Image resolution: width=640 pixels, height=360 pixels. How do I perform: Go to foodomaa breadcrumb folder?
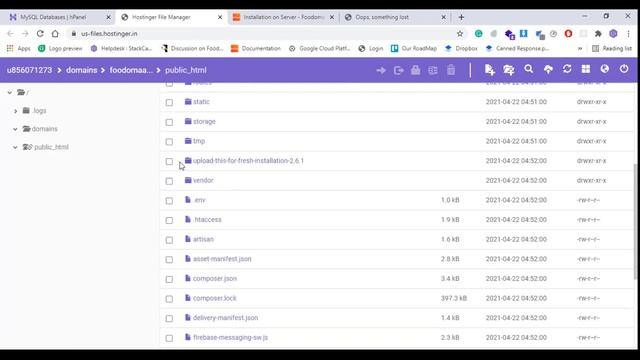click(131, 70)
